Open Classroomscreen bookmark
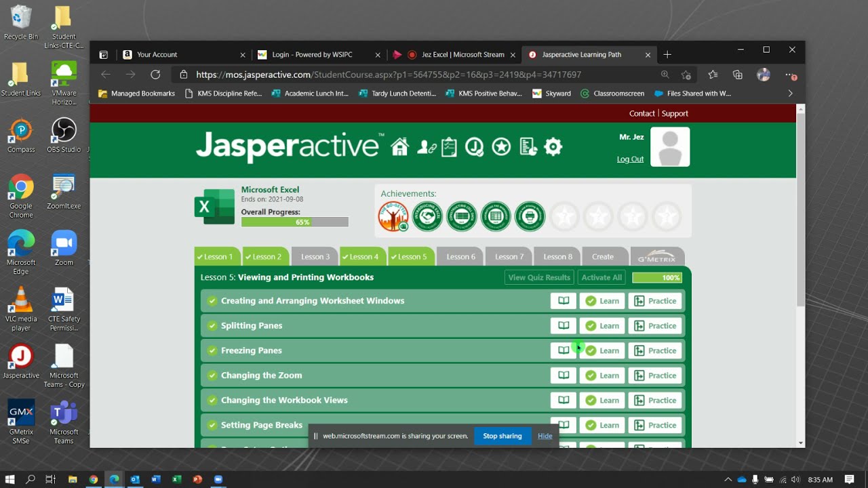868x488 pixels. point(612,94)
